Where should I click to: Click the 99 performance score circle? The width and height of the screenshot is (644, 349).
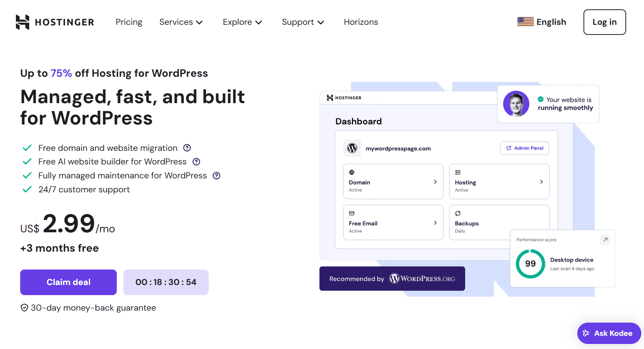point(530,264)
